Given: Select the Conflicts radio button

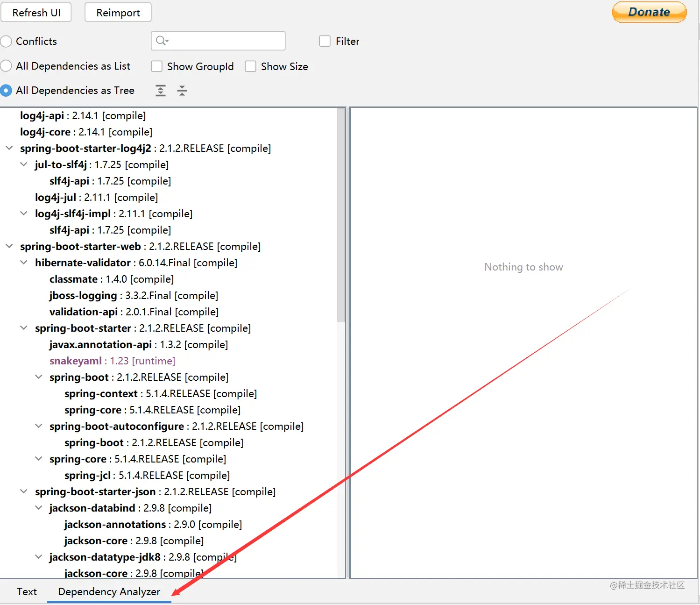Looking at the screenshot, I should 6,41.
